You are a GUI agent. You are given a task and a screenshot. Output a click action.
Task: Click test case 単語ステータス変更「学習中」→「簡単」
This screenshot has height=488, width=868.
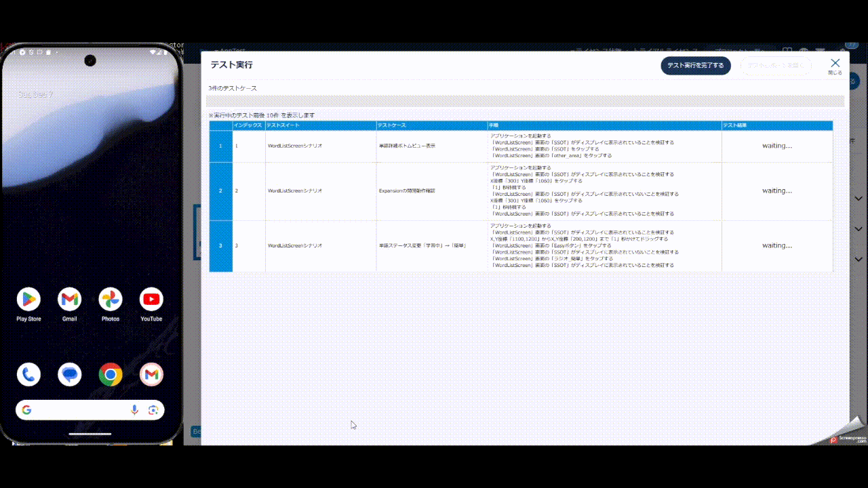[x=422, y=245]
